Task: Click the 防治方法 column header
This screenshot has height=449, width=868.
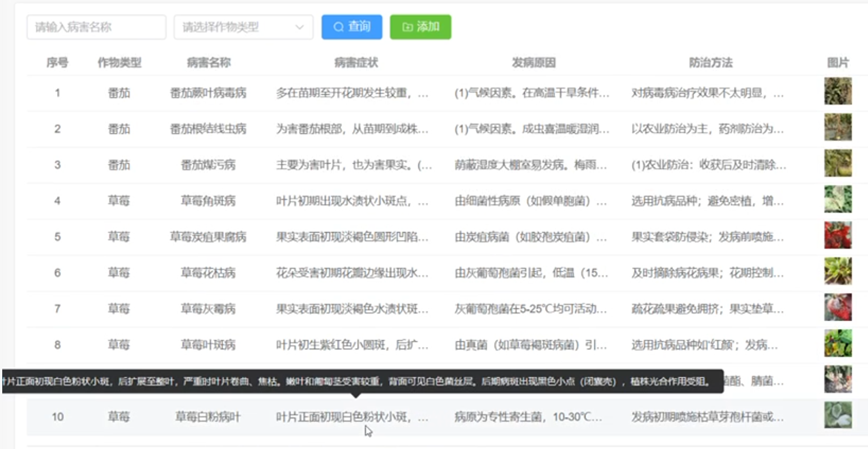Action: [710, 63]
